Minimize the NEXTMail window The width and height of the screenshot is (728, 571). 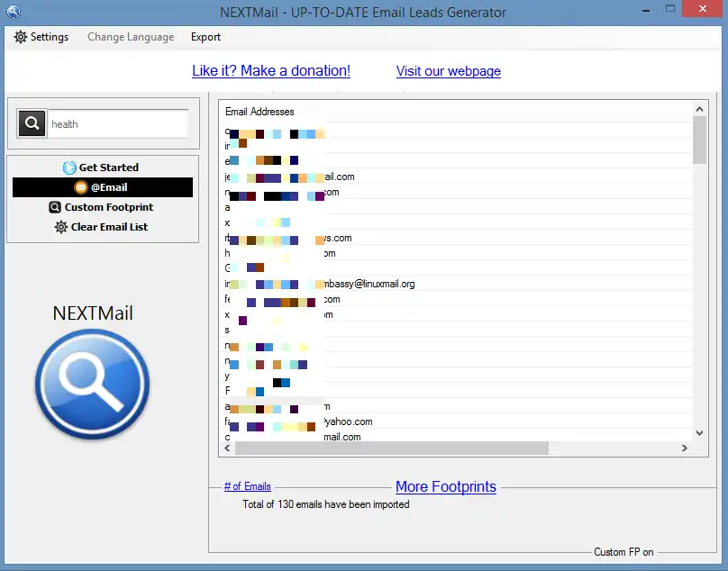point(646,10)
